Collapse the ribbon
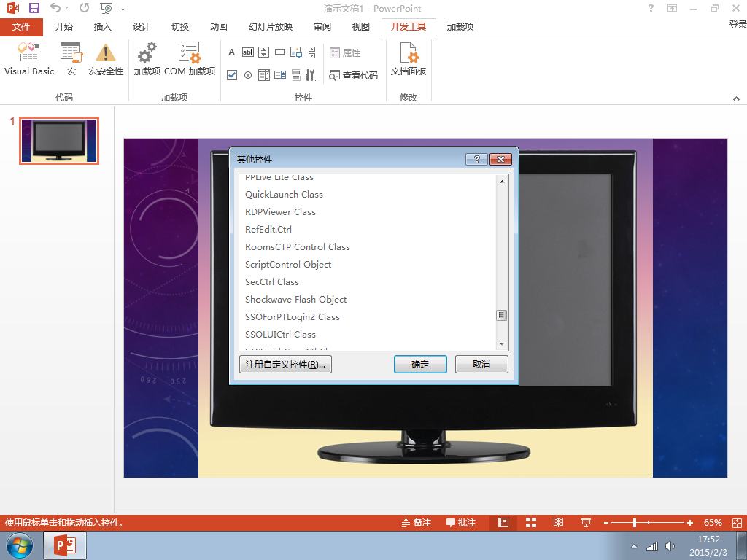747x560 pixels. click(737, 98)
